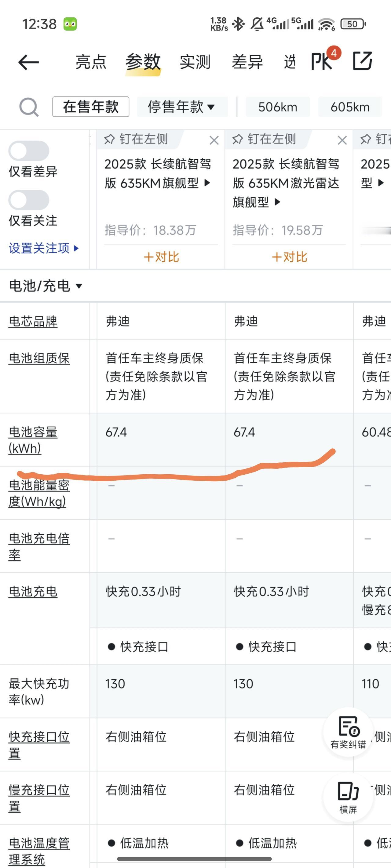Open 设置关注项 link
This screenshot has height=868, width=391.
[x=43, y=248]
